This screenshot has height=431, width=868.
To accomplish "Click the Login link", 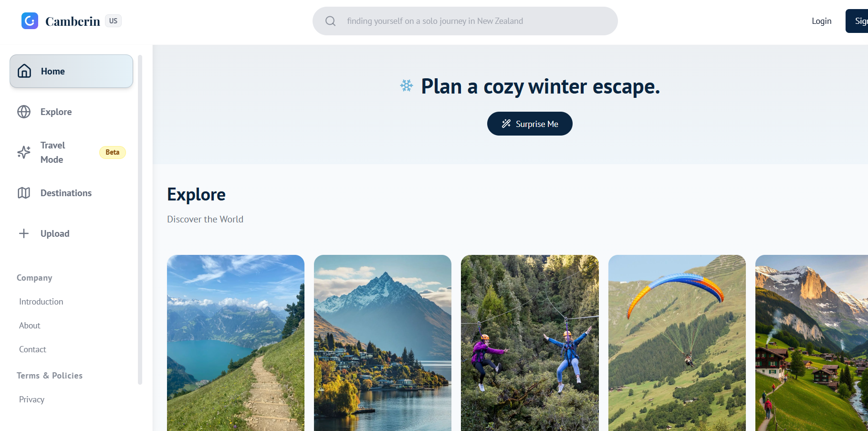I will point(822,21).
